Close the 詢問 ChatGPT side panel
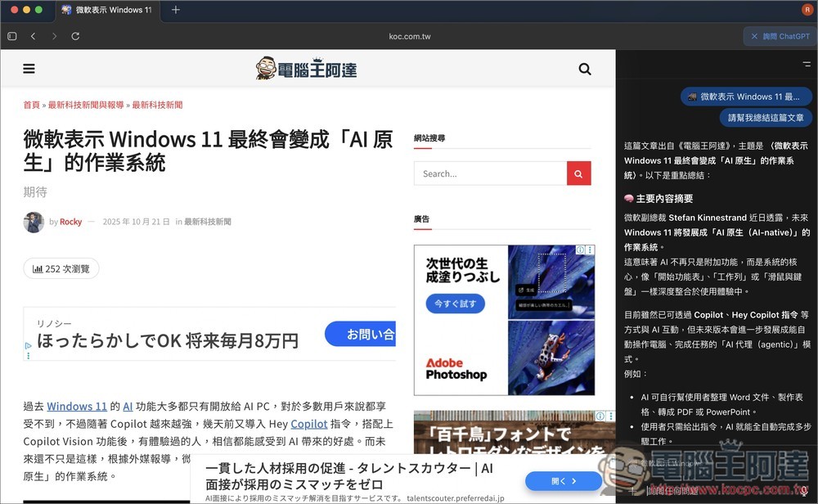 point(753,36)
